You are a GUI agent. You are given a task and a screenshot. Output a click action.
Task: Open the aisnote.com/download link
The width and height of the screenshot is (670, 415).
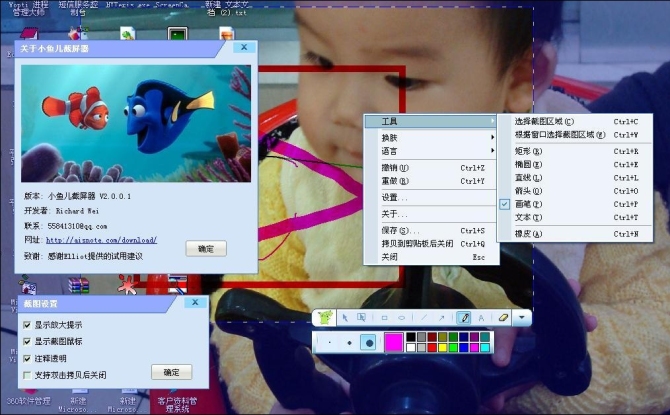click(101, 240)
